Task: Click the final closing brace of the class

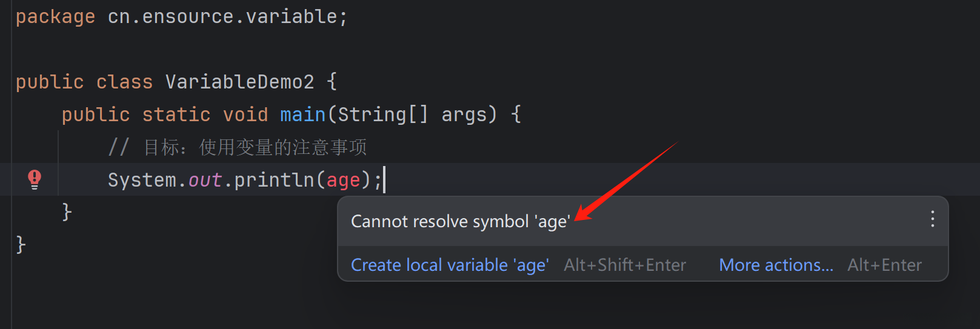Action: pos(21,245)
